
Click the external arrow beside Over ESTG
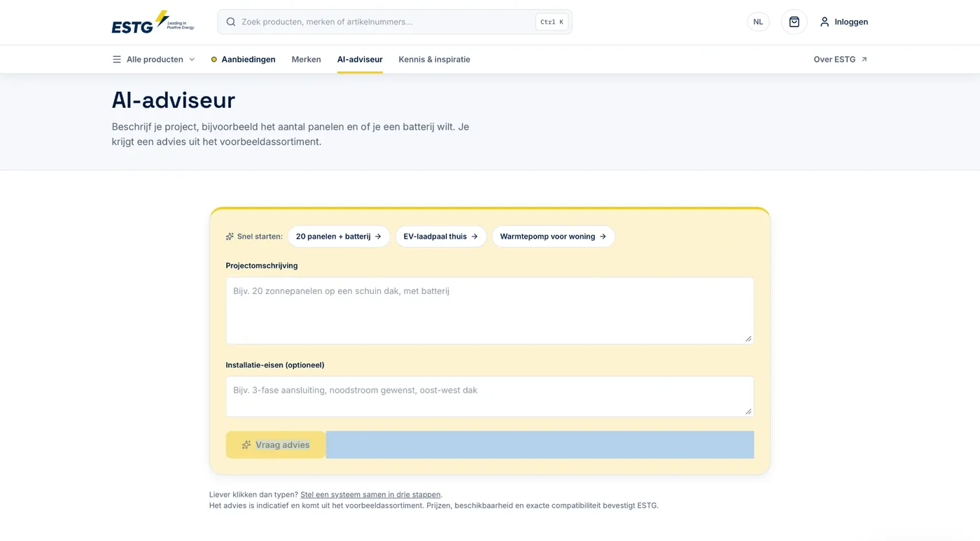point(864,59)
